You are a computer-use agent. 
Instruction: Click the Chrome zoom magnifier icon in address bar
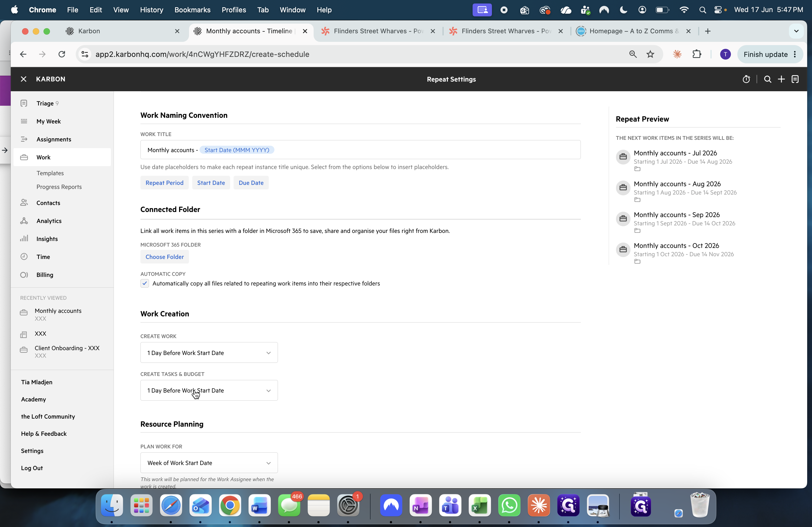[x=633, y=54]
